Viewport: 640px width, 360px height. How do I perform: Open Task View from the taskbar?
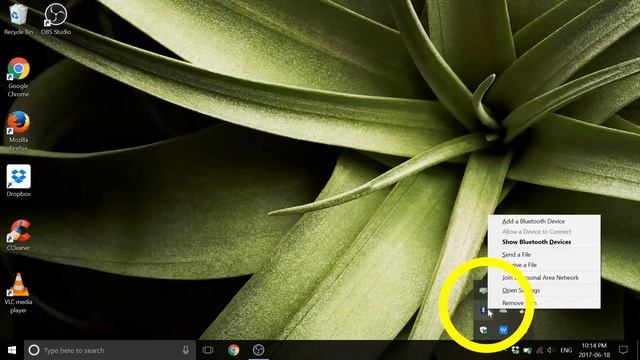click(x=208, y=350)
